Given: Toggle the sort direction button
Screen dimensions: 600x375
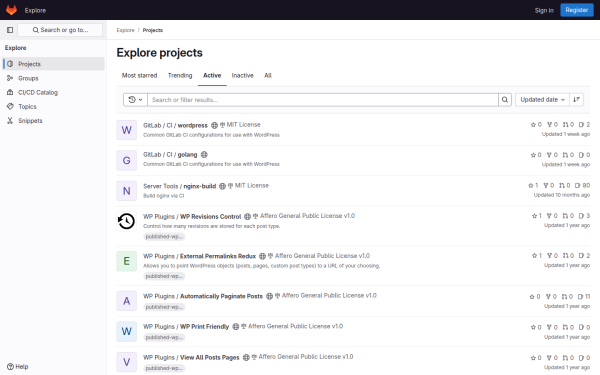Looking at the screenshot, I should coord(576,100).
